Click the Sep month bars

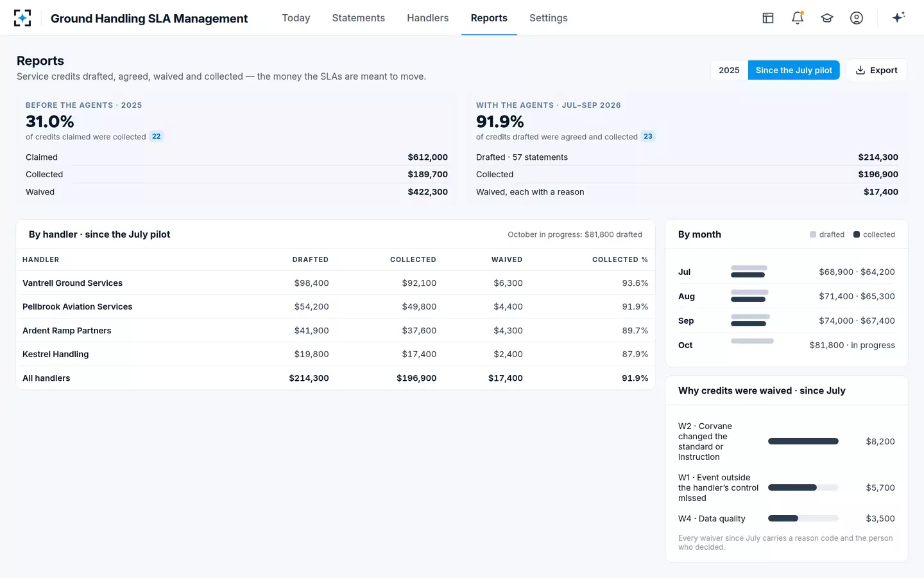[750, 320]
